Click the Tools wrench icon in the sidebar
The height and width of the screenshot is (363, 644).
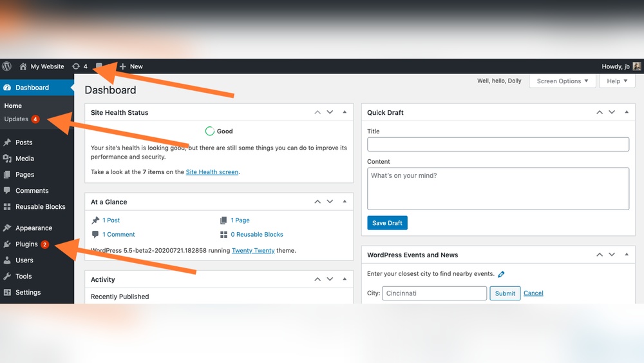coord(7,276)
